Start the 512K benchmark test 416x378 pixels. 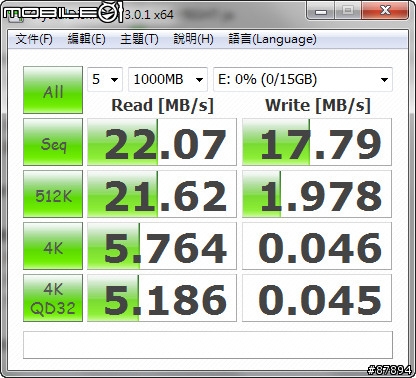[x=53, y=194]
